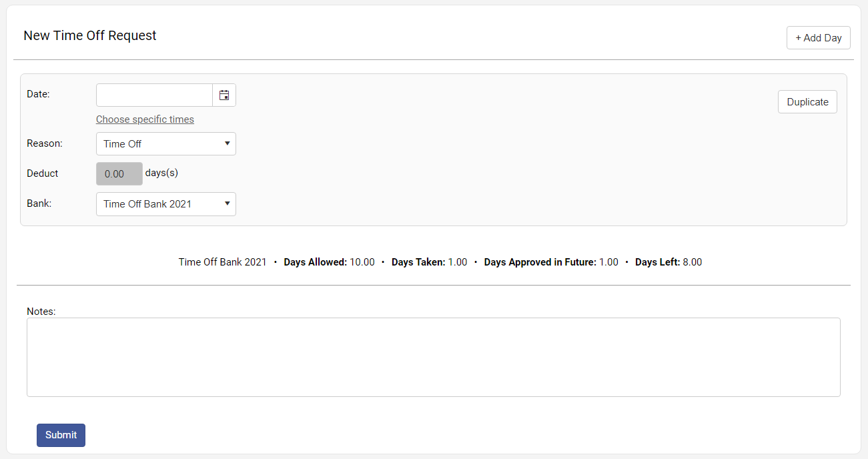Open the calendar date picker icon

(224, 95)
